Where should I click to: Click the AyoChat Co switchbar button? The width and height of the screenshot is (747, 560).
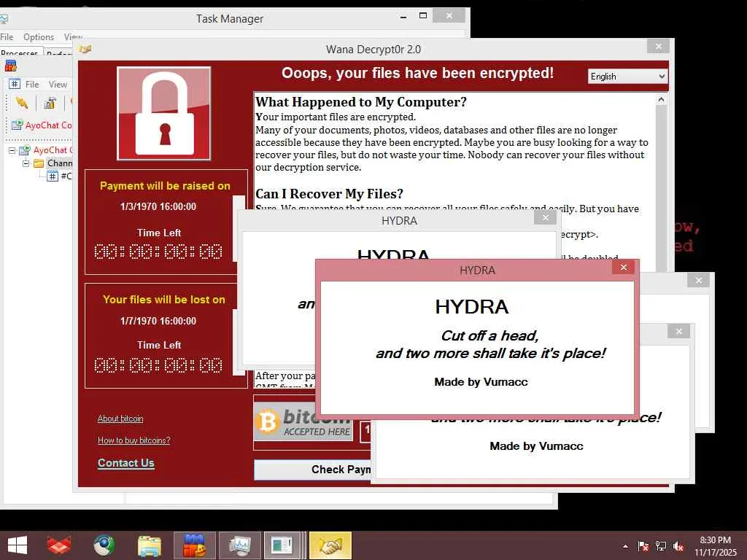42,125
